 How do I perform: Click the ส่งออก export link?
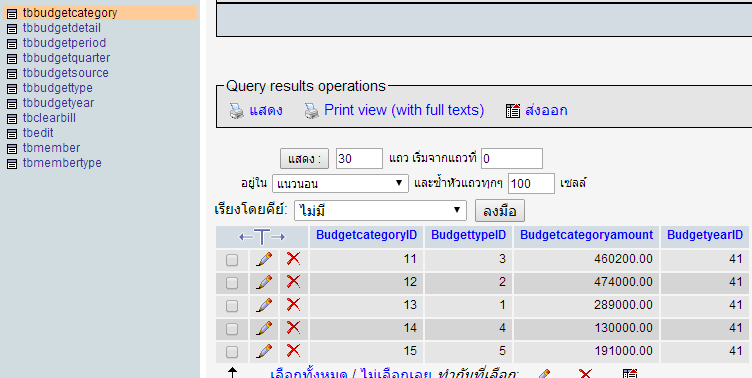point(546,110)
